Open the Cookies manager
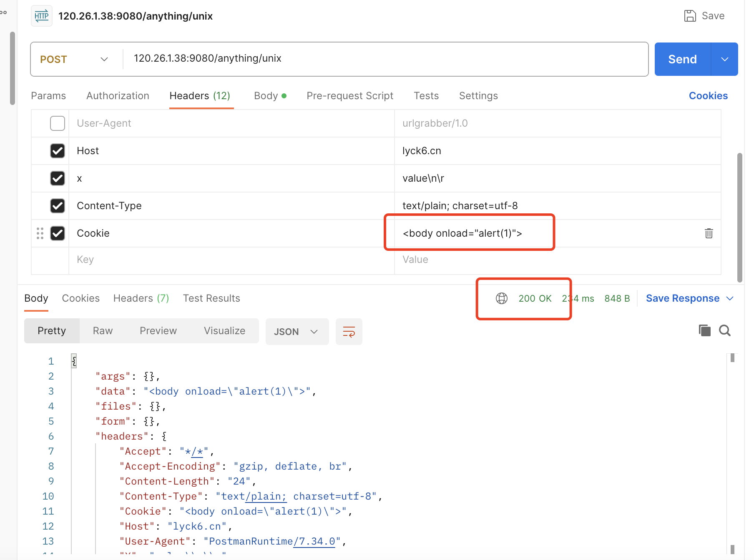This screenshot has width=754, height=560. (708, 95)
